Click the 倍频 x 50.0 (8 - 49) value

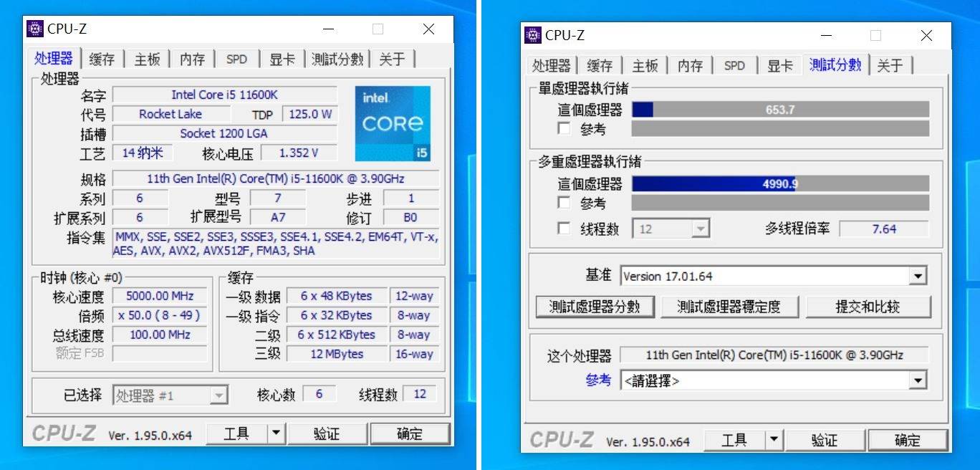pos(160,315)
